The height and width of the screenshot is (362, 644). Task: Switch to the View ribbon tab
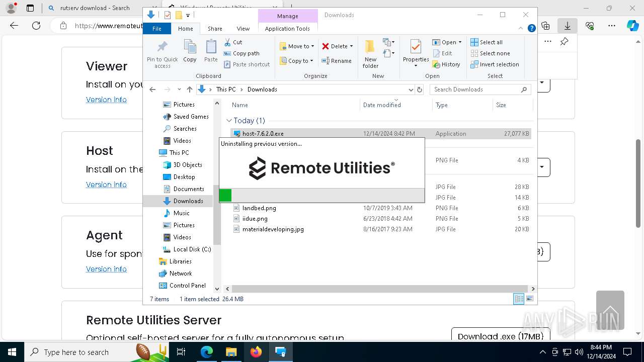243,29
